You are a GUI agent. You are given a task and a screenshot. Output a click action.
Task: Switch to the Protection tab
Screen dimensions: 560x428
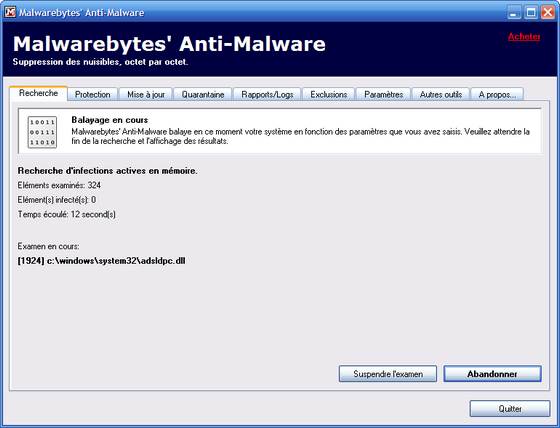pyautogui.click(x=92, y=95)
